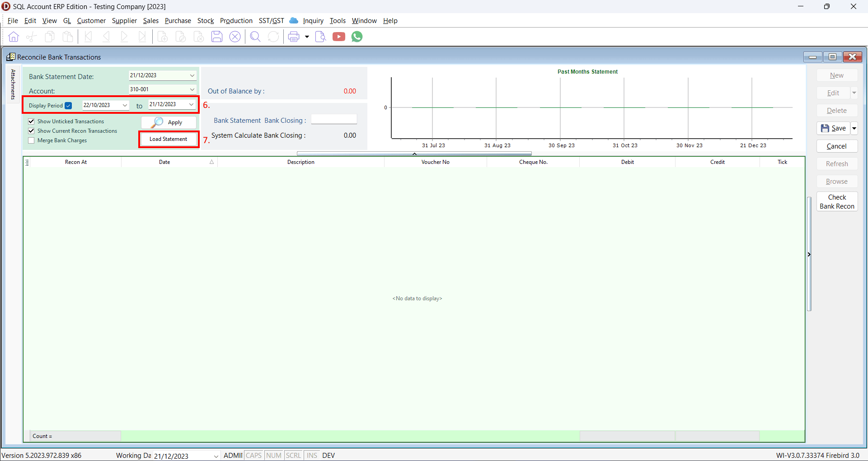This screenshot has width=868, height=461.
Task: Open the Print Preview document icon
Action: pos(320,37)
